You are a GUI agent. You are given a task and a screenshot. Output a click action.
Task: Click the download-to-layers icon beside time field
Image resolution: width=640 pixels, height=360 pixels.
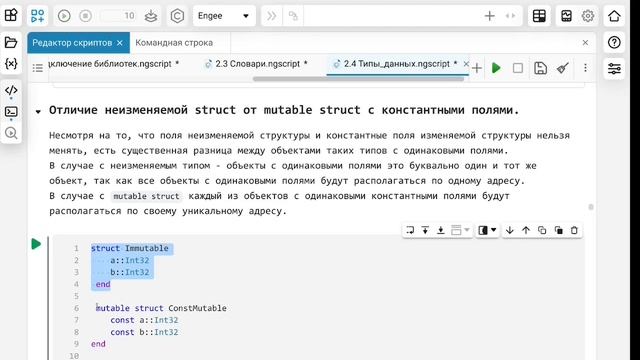(x=151, y=16)
